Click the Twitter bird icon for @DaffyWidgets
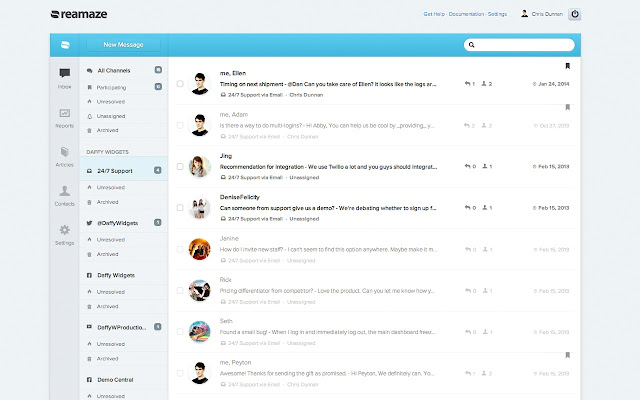Viewport: 640px width, 400px height. click(x=89, y=223)
